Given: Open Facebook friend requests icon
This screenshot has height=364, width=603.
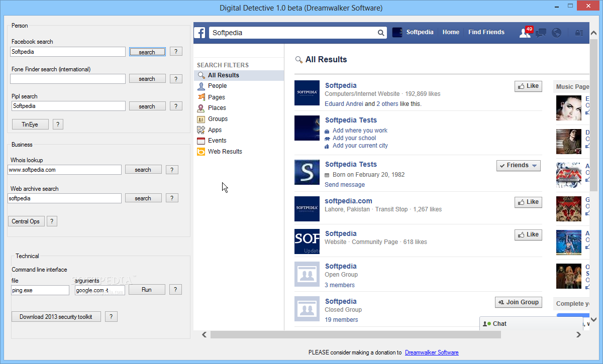Looking at the screenshot, I should pyautogui.click(x=525, y=32).
